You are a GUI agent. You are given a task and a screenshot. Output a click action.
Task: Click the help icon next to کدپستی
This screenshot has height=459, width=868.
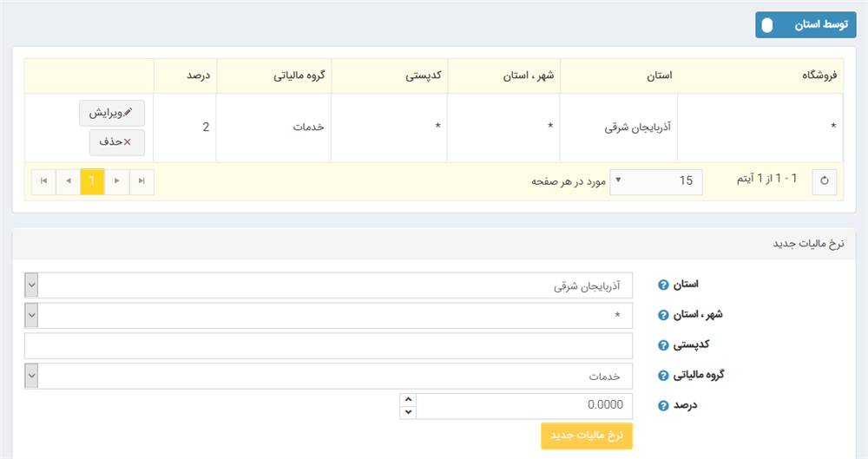[x=663, y=345]
